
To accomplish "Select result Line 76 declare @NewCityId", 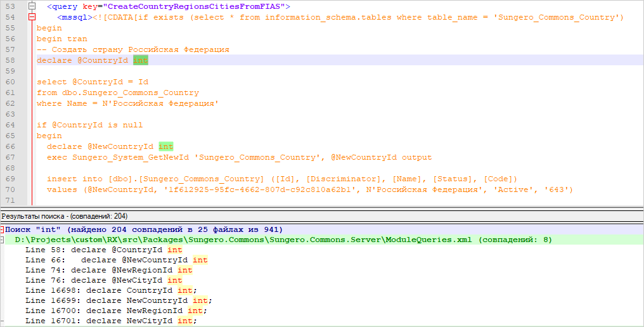I will pos(103,280).
